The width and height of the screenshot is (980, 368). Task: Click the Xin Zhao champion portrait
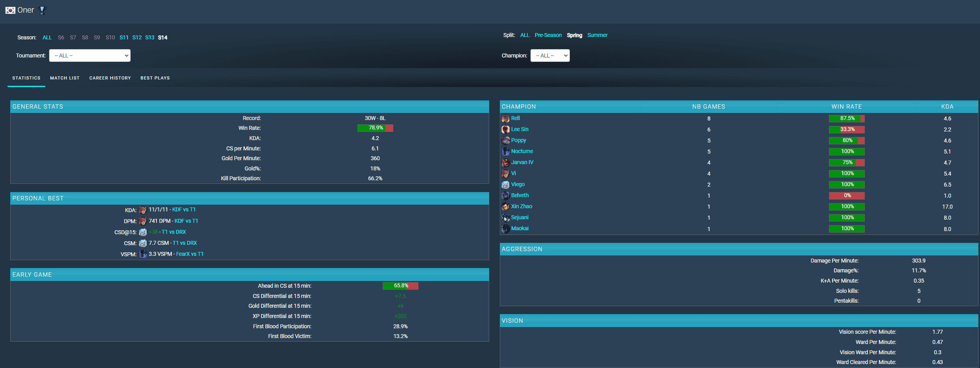pos(505,207)
